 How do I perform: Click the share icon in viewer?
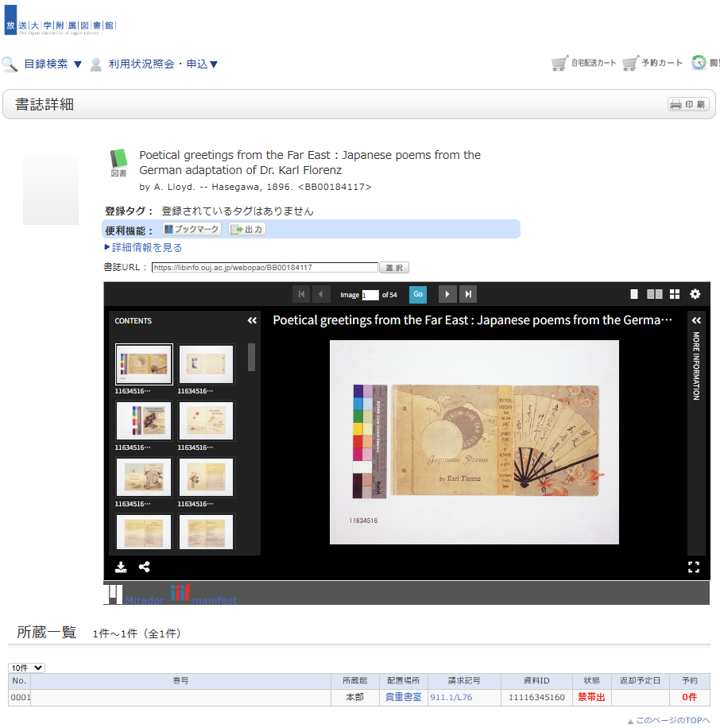coord(145,567)
